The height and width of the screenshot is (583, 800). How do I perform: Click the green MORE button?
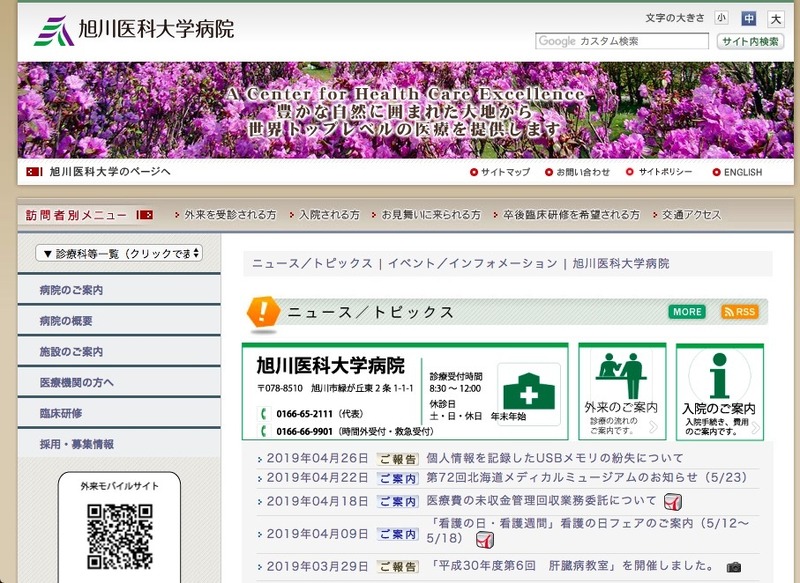[x=687, y=312]
